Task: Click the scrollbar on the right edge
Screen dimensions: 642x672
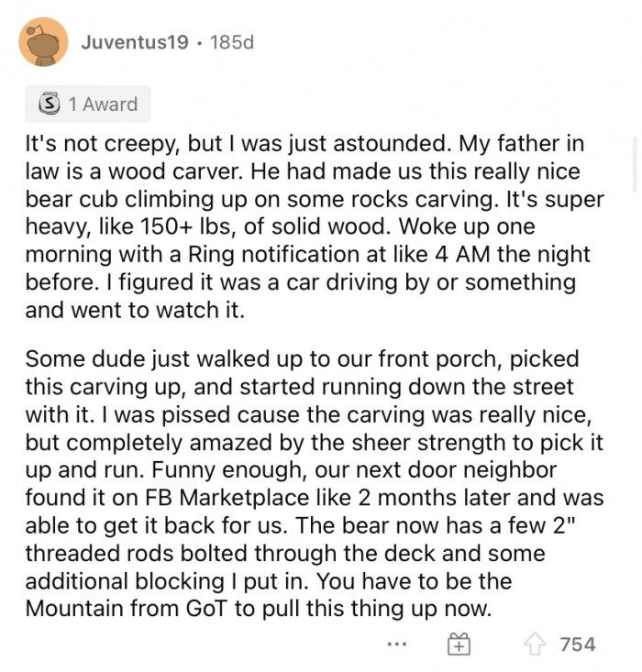Action: point(636,164)
